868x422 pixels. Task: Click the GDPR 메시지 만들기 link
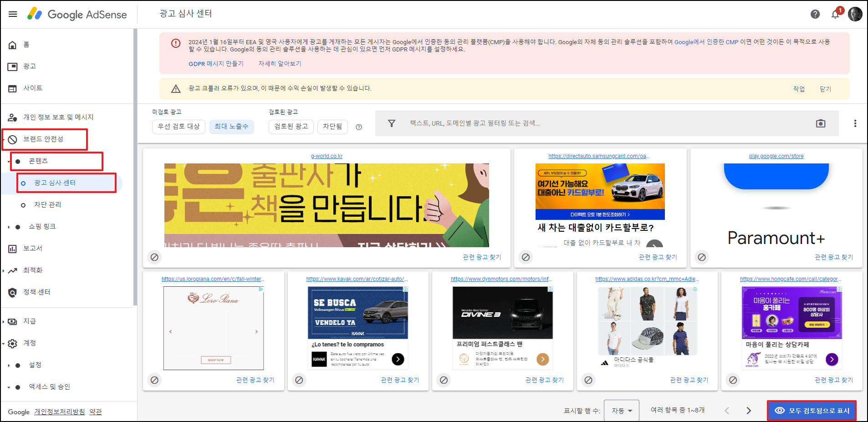216,64
